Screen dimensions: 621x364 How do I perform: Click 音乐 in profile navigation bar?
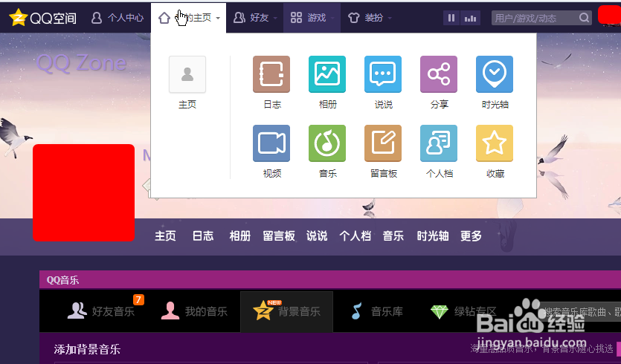click(x=393, y=236)
